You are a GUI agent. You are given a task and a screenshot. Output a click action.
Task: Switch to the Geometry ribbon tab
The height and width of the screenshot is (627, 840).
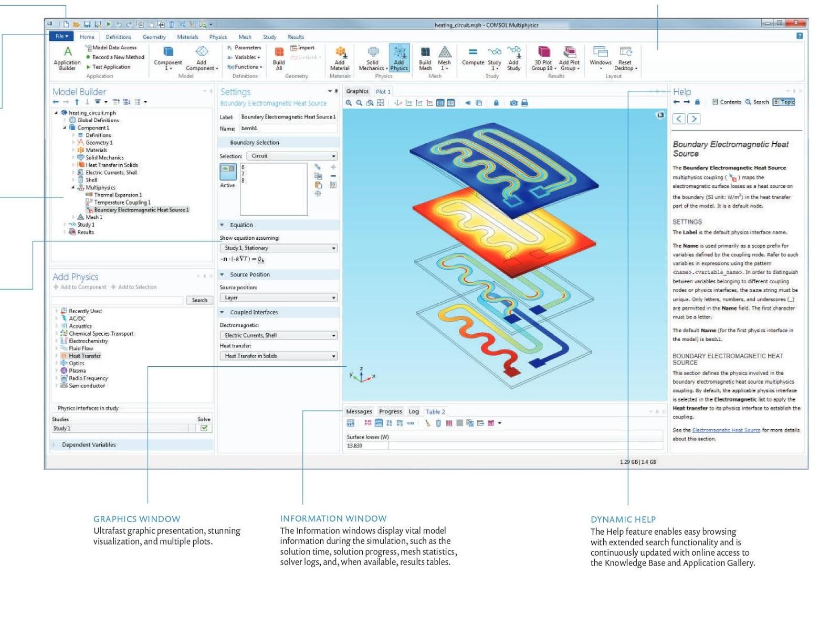pyautogui.click(x=154, y=37)
